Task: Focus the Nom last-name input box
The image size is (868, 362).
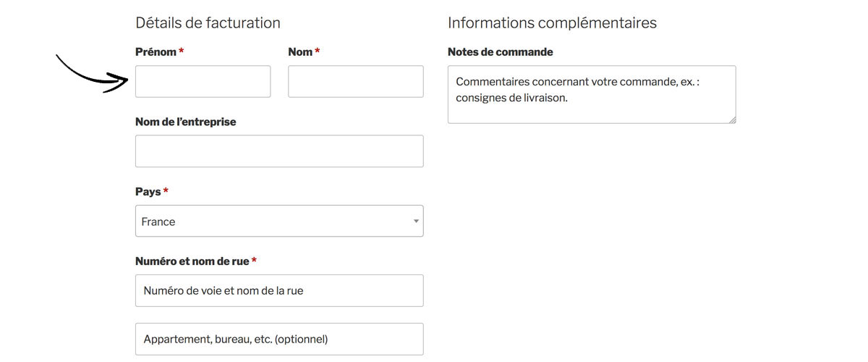Action: 356,81
